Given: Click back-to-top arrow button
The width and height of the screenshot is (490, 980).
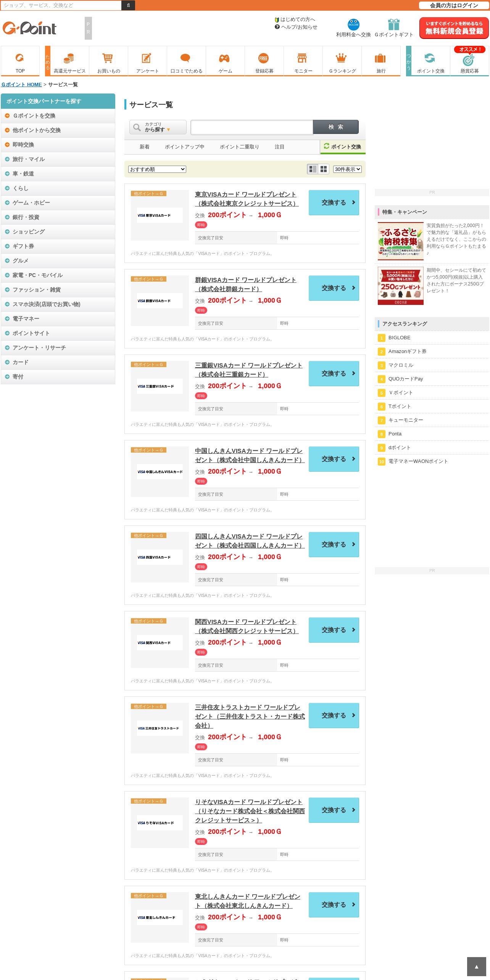Looking at the screenshot, I should tap(476, 967).
